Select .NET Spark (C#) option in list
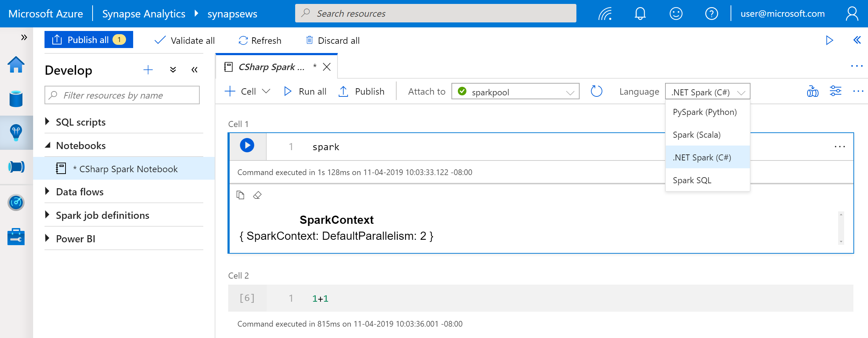The image size is (868, 338). click(x=707, y=157)
